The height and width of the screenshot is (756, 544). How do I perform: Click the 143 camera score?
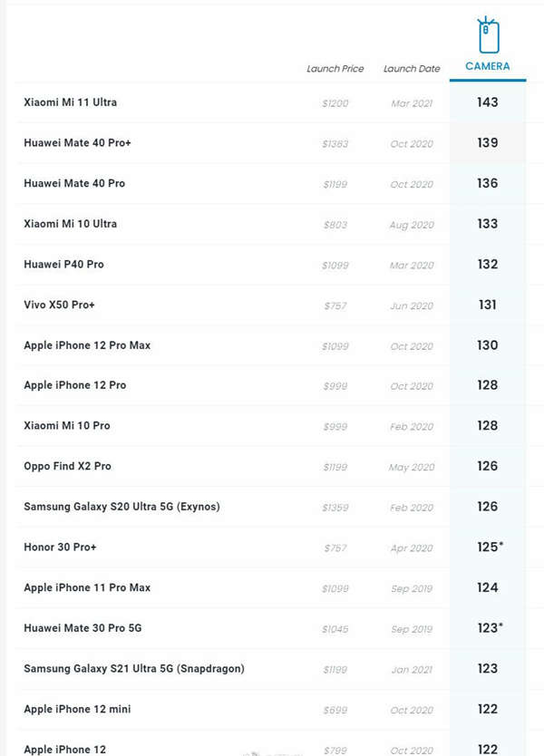488,102
